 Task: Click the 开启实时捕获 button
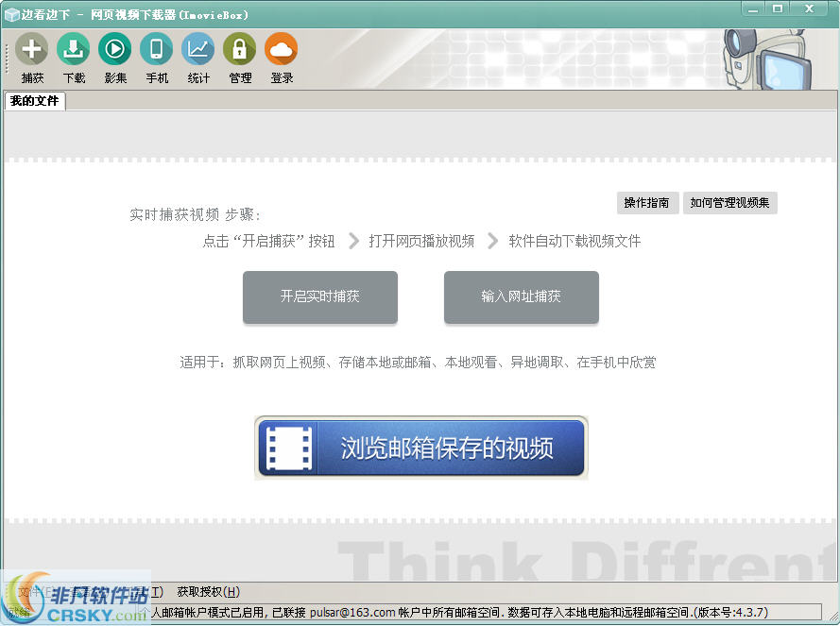point(319,296)
